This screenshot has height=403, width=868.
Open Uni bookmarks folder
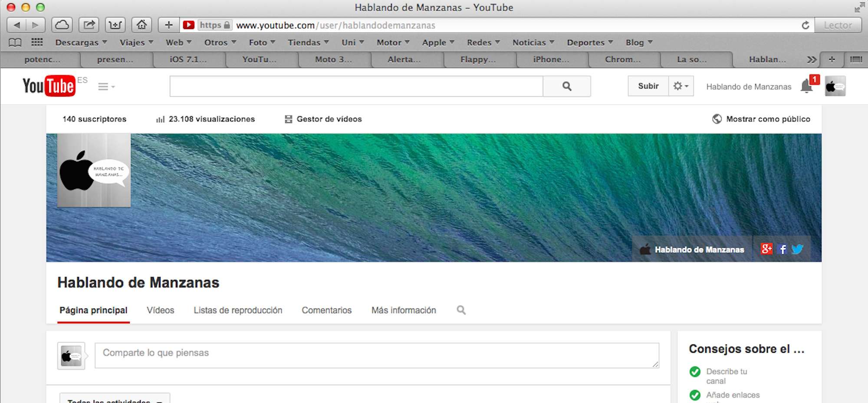[x=352, y=43]
